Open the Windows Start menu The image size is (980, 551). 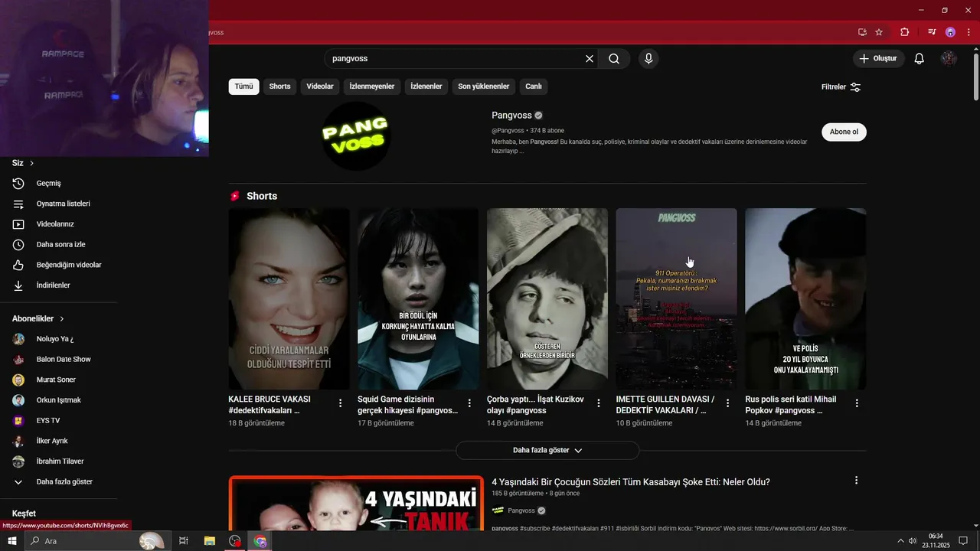tap(11, 541)
